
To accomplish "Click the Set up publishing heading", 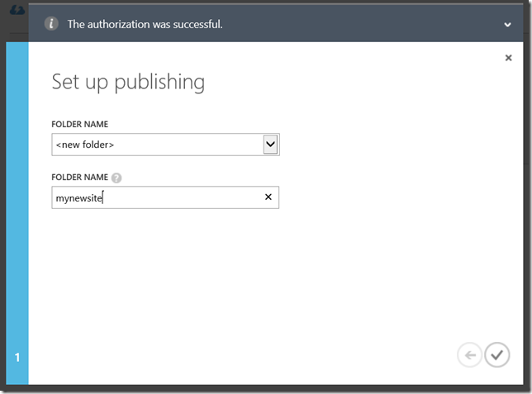I will click(x=128, y=82).
